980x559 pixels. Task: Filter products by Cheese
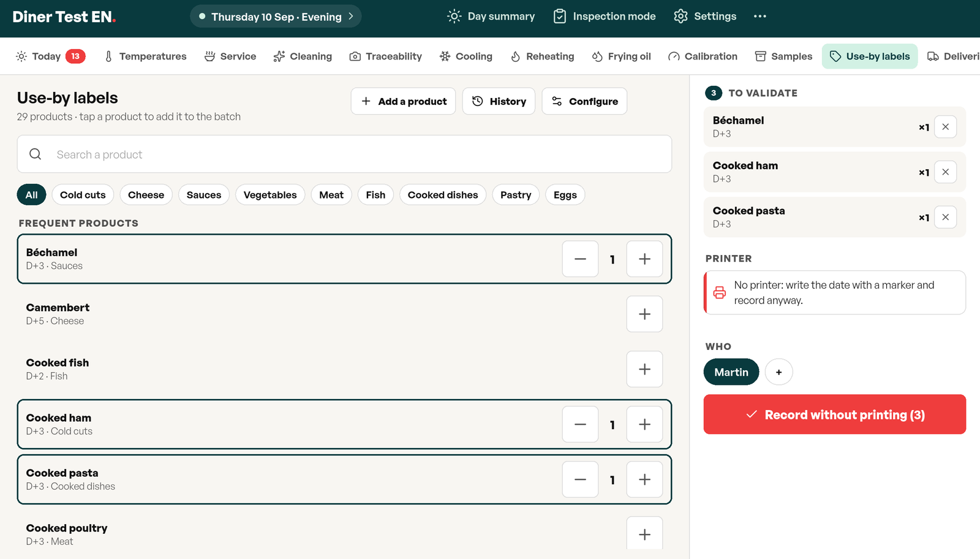click(146, 195)
